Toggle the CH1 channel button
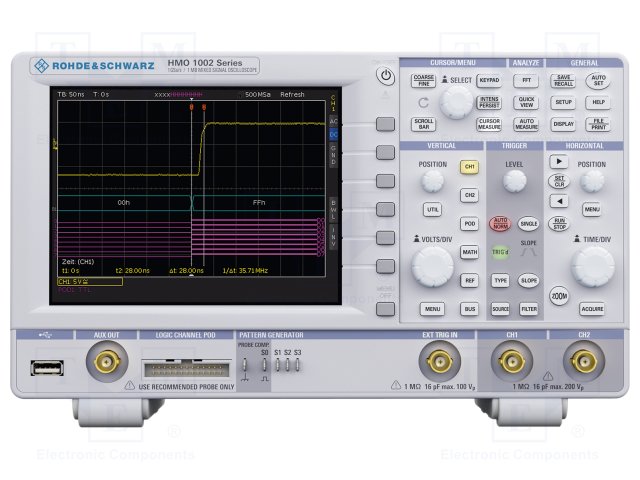Screen dimensions: 640x480 (x=469, y=167)
